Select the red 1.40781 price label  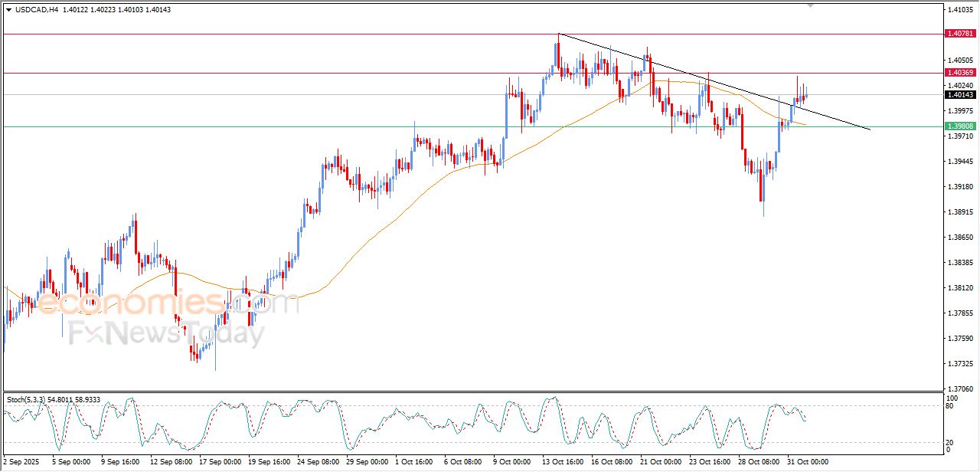point(959,34)
